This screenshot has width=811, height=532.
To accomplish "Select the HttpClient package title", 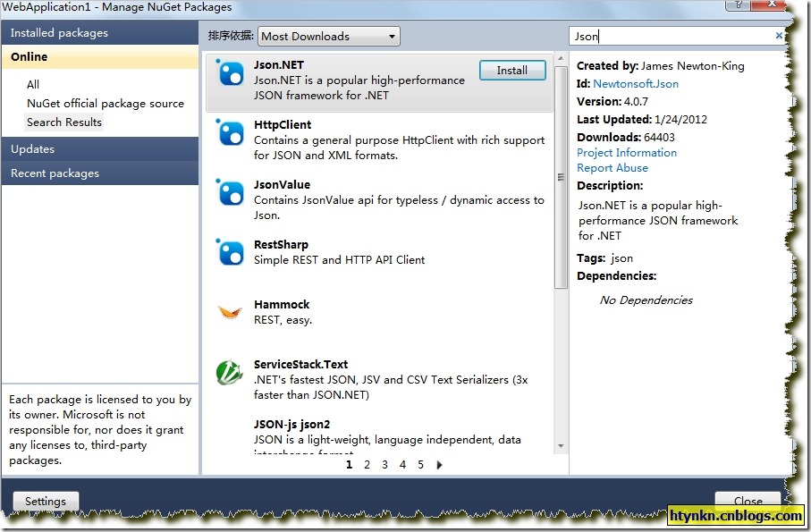I will tap(283, 124).
